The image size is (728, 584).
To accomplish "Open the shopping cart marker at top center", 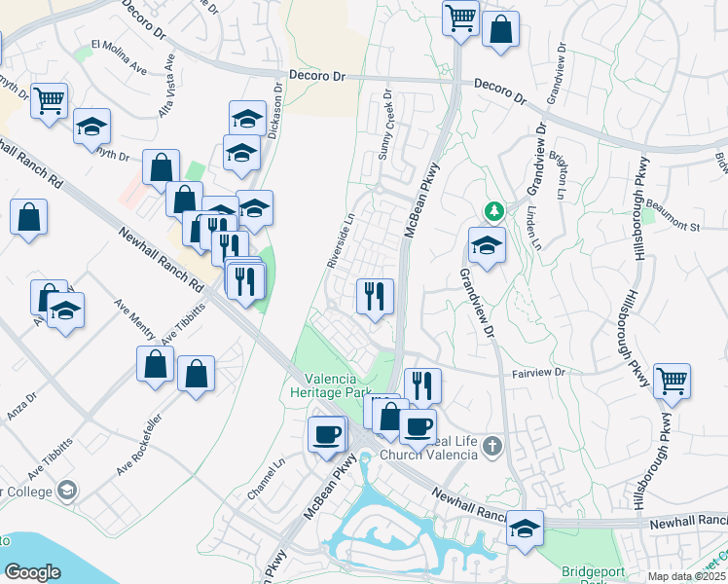I will click(x=460, y=17).
